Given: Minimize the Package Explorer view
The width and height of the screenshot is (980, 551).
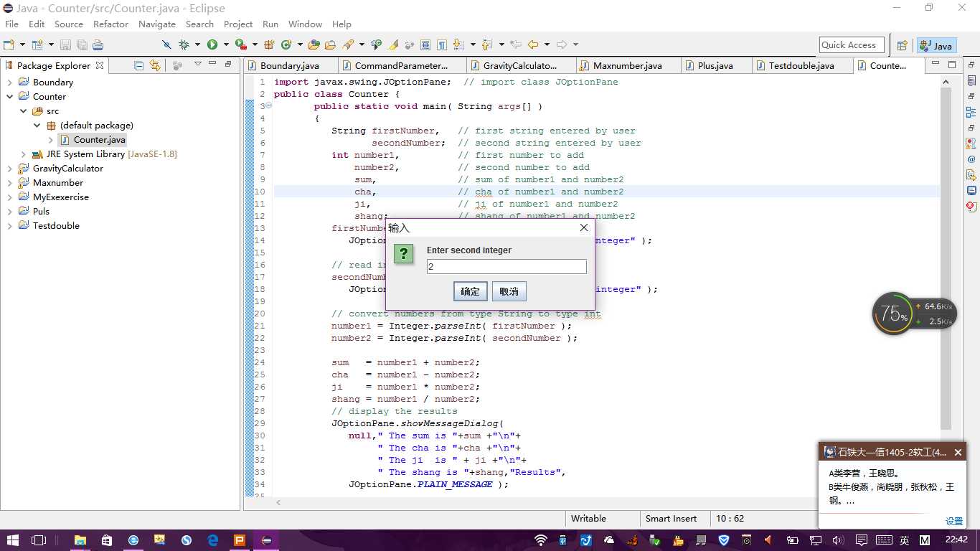Looking at the screenshot, I should (x=212, y=65).
